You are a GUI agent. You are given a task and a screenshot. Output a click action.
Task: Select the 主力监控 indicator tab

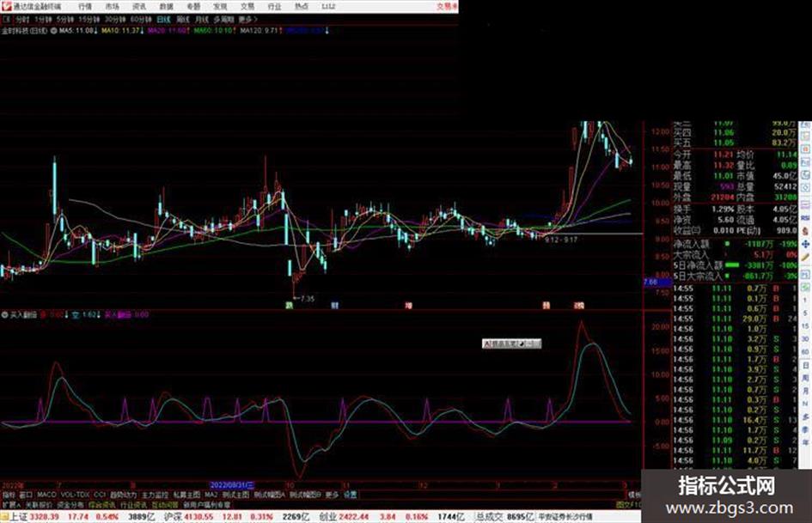pos(155,495)
